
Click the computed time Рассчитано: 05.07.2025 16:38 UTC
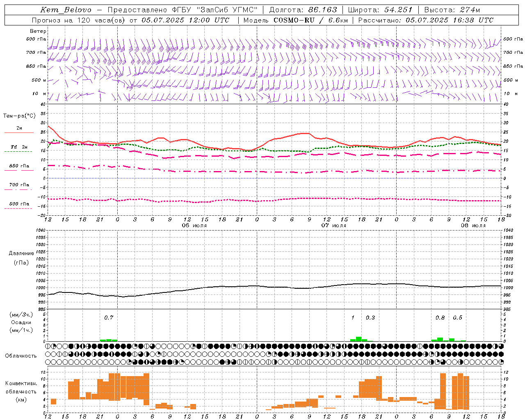(426, 20)
